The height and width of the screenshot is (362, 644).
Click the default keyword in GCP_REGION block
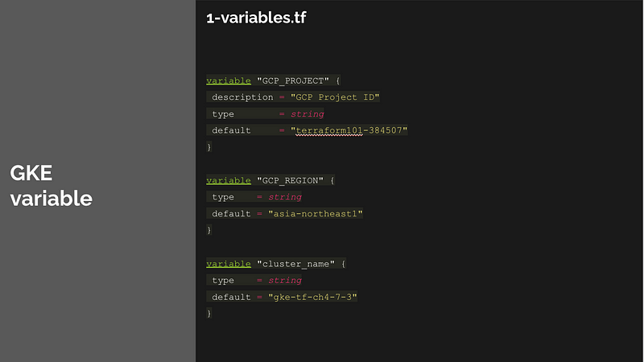point(231,214)
